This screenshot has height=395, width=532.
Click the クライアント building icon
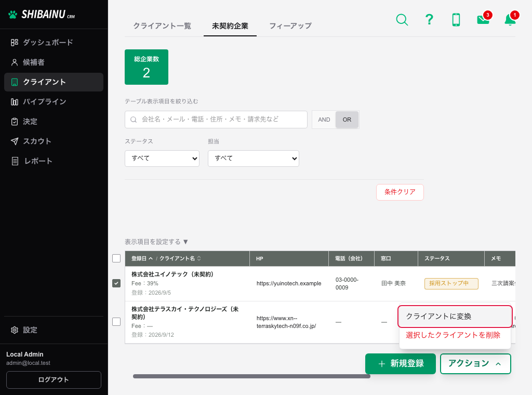14,82
